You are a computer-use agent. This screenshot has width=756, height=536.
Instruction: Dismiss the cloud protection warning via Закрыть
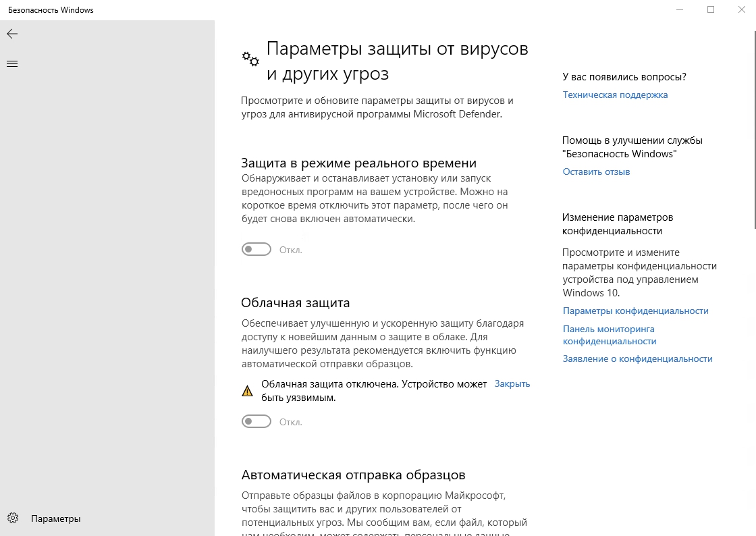coord(512,383)
